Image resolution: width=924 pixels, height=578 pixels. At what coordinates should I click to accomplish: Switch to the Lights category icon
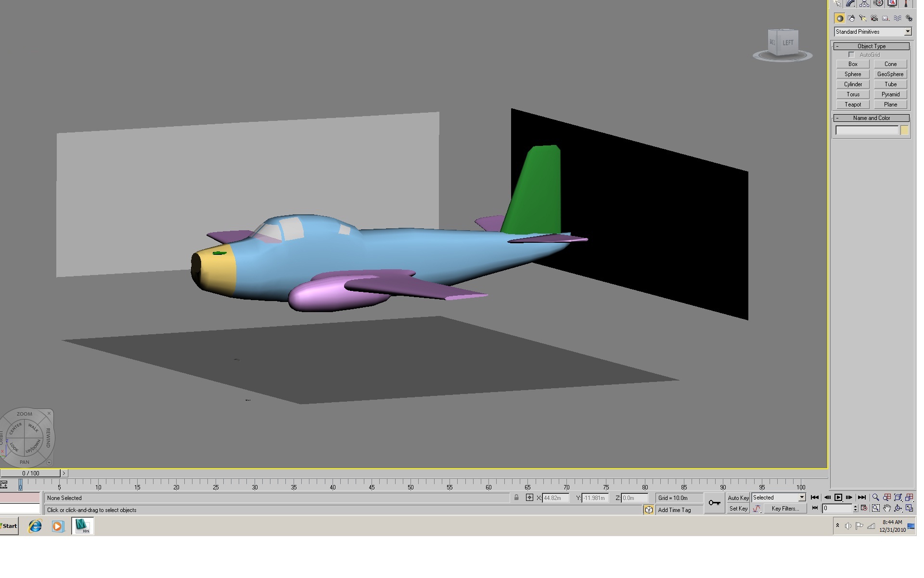click(863, 18)
